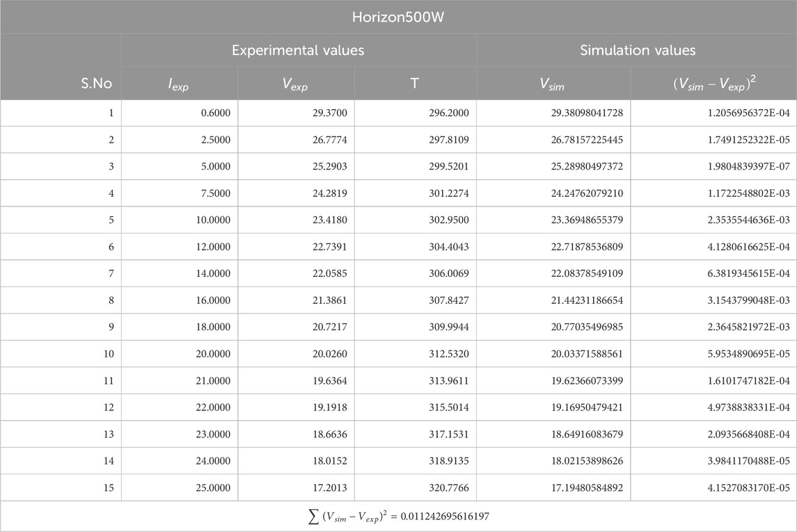Click current value 10.0000
This screenshot has width=797, height=532.
(213, 220)
